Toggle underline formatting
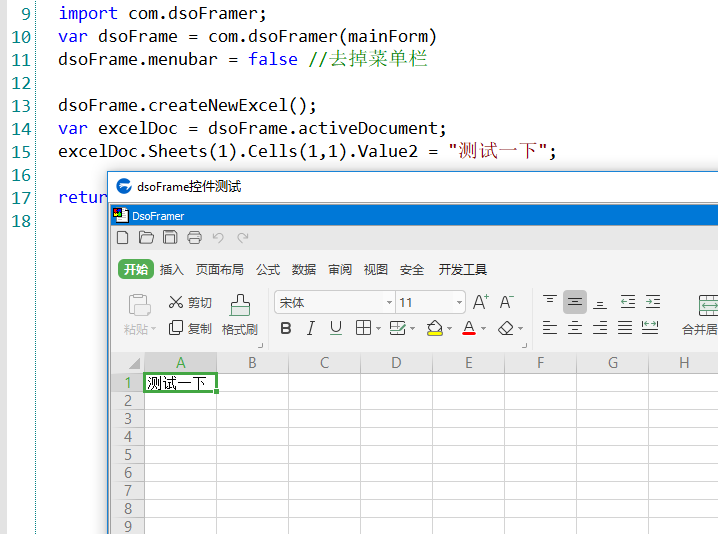Screen dimensions: 718x534 (336, 328)
